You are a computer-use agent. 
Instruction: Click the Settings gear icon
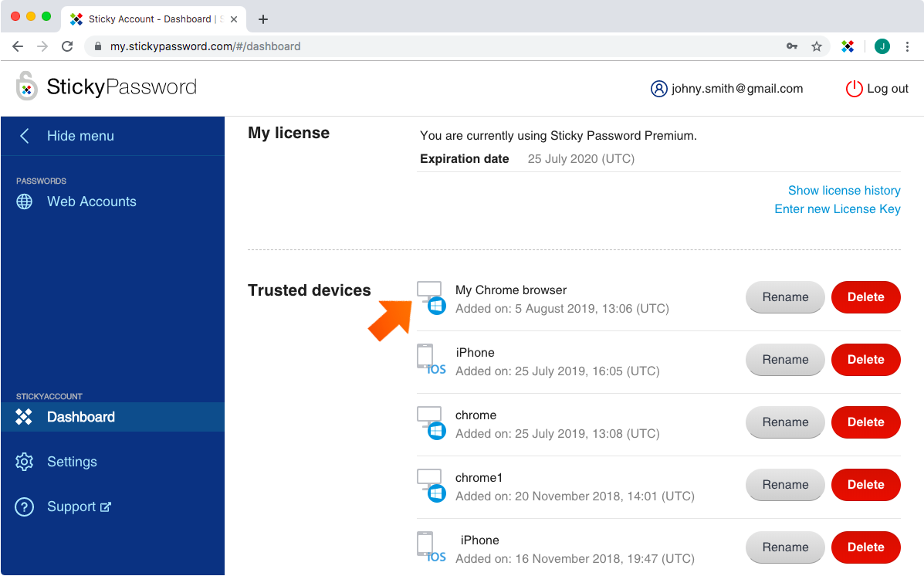24,462
